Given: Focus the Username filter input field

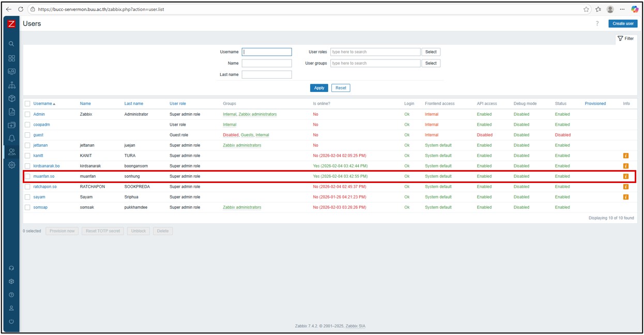Looking at the screenshot, I should pyautogui.click(x=267, y=52).
